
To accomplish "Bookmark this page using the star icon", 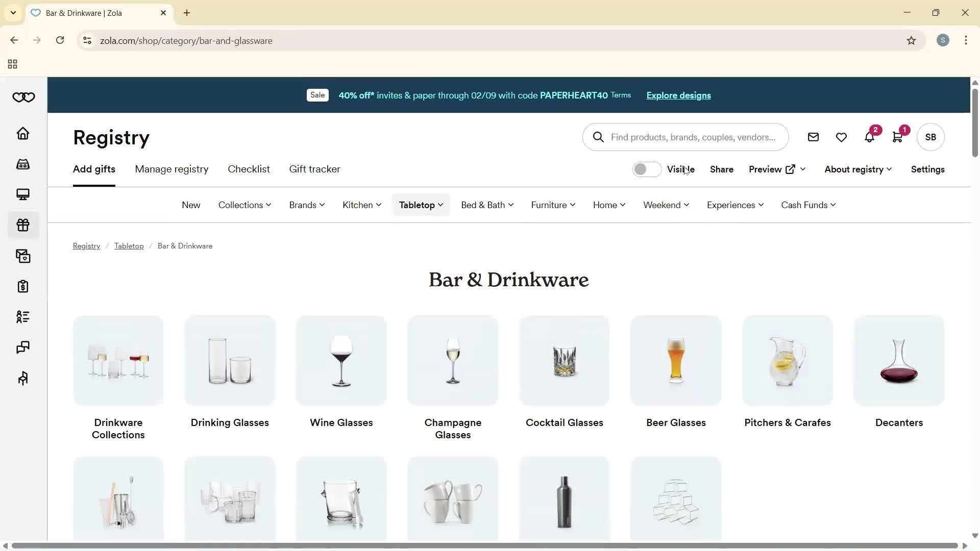I will (912, 40).
